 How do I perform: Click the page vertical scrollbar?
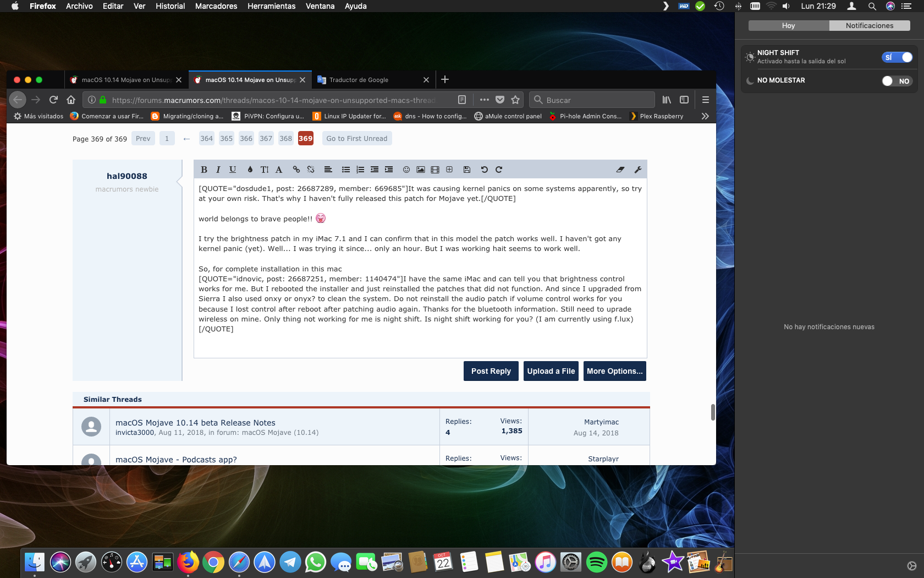713,412
